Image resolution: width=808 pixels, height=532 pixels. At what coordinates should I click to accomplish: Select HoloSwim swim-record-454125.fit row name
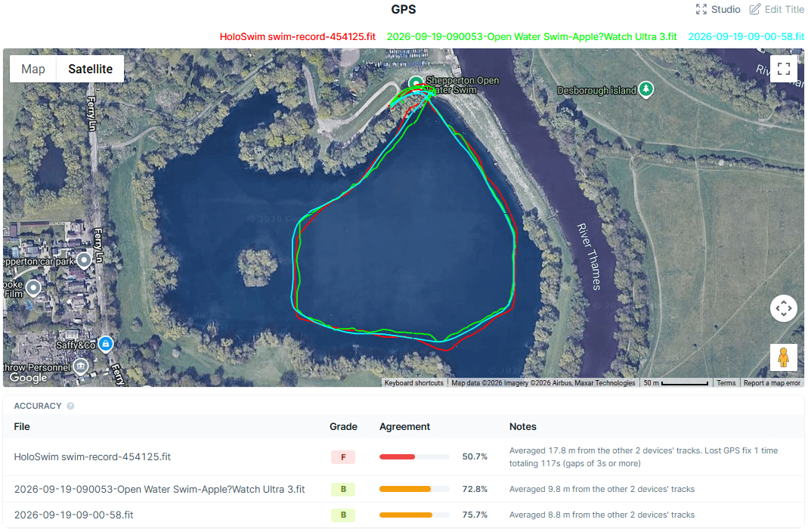pyautogui.click(x=92, y=456)
